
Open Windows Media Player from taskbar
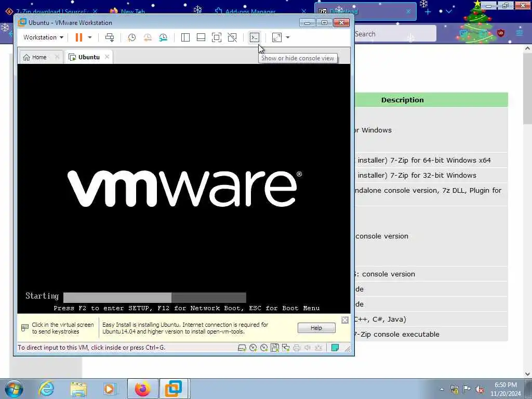[x=110, y=389]
